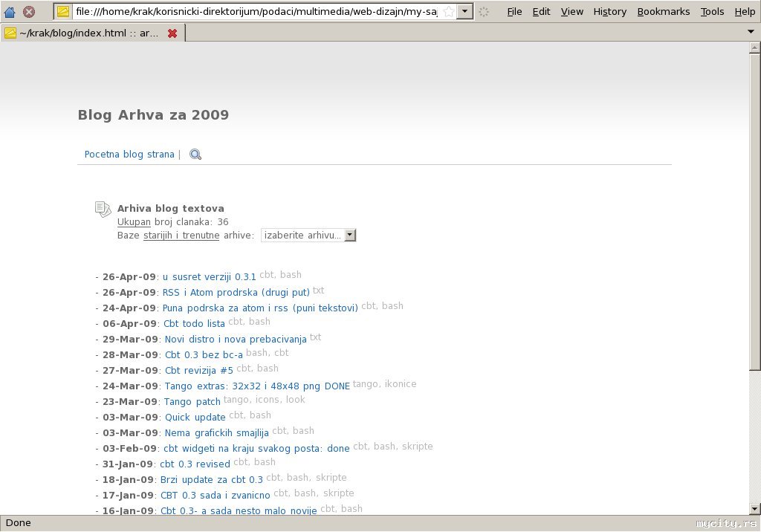Open 'Pocetna blog strana' link
The width and height of the screenshot is (761, 532).
click(129, 155)
